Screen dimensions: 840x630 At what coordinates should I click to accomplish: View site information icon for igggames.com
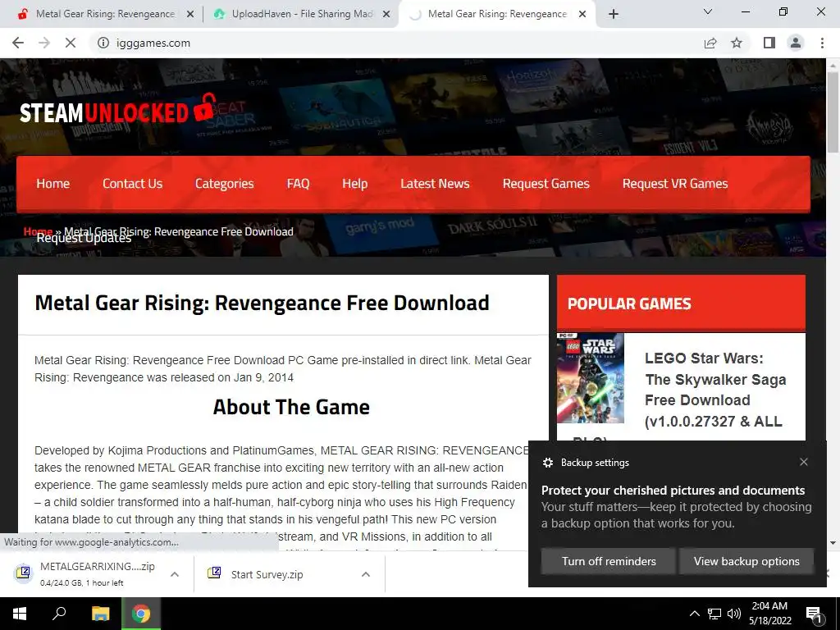click(103, 43)
